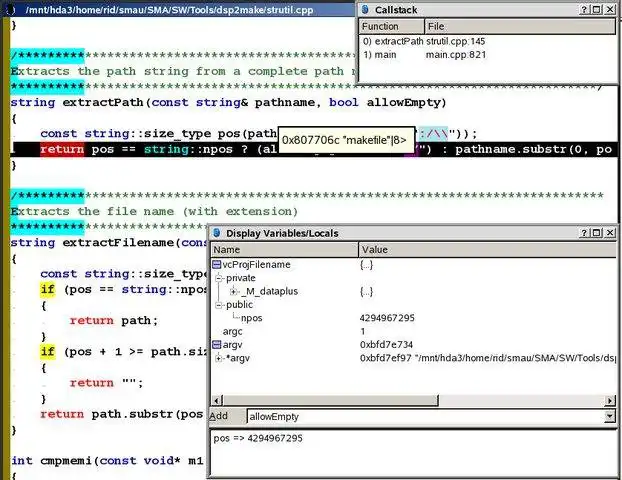622x480 pixels.
Task: Click the 'Extracts the file name' comment
Action: pyautogui.click(x=154, y=211)
